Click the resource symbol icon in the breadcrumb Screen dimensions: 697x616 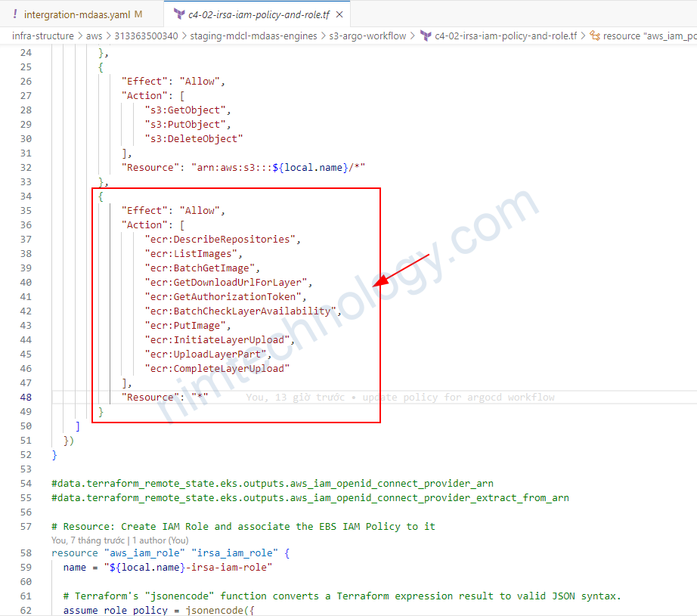(594, 36)
